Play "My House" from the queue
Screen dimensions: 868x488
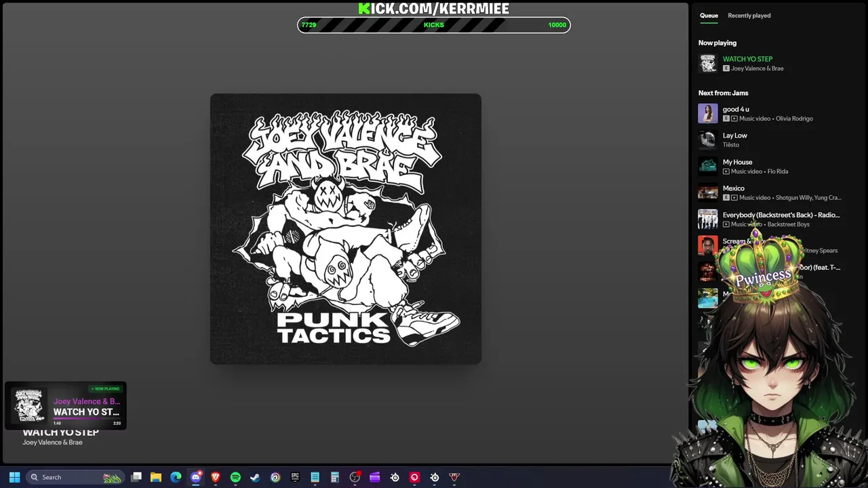pyautogui.click(x=737, y=162)
